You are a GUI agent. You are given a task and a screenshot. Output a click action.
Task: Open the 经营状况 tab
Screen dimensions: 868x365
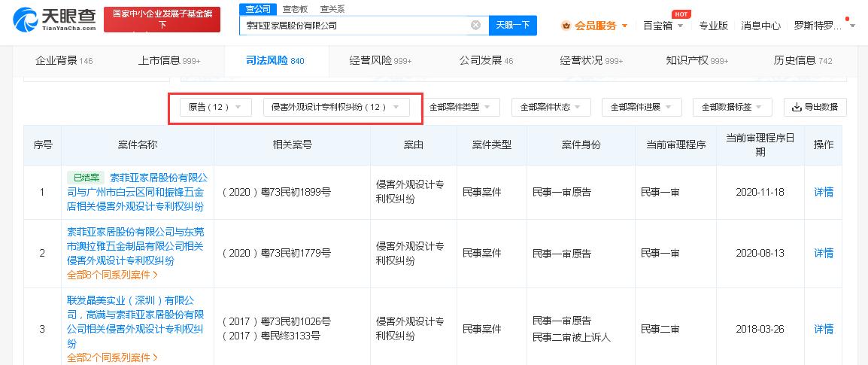(x=591, y=61)
